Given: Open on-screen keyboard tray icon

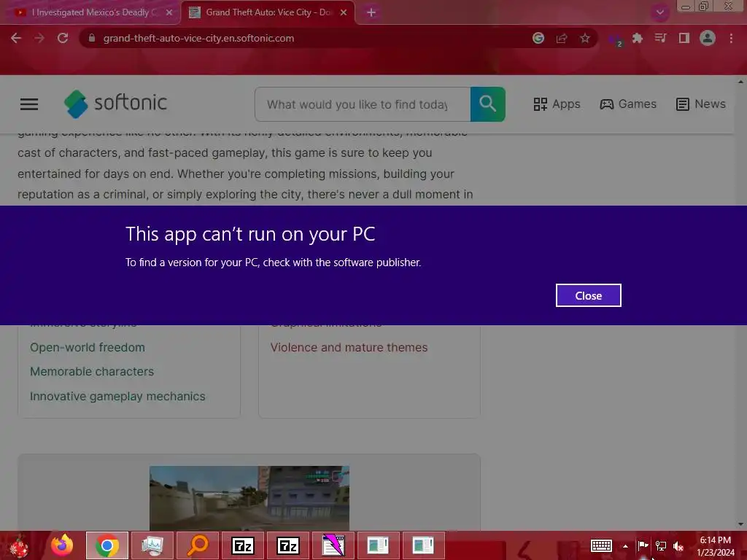Looking at the screenshot, I should pos(601,545).
